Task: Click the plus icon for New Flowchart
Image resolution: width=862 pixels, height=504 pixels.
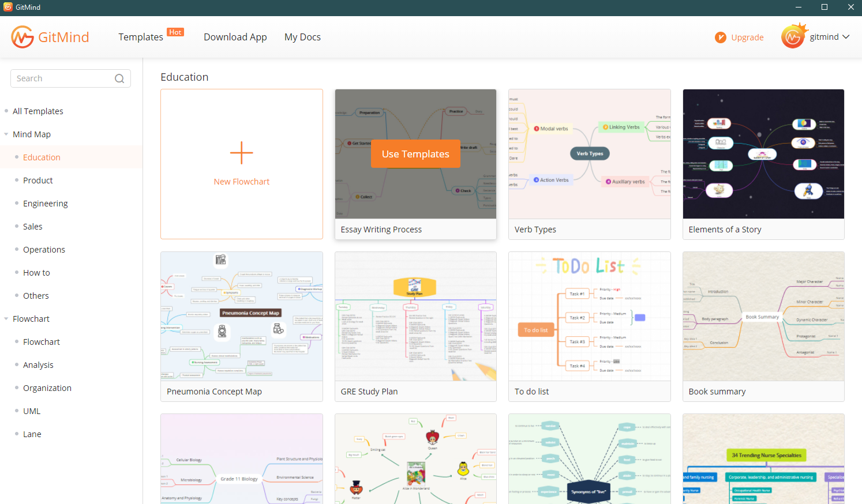Action: pos(241,153)
